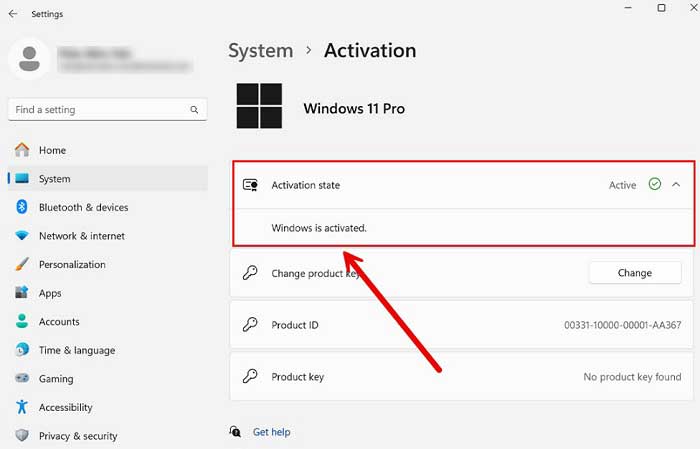Click the Activation state row
Viewport: 700px width, 449px height.
click(463, 185)
